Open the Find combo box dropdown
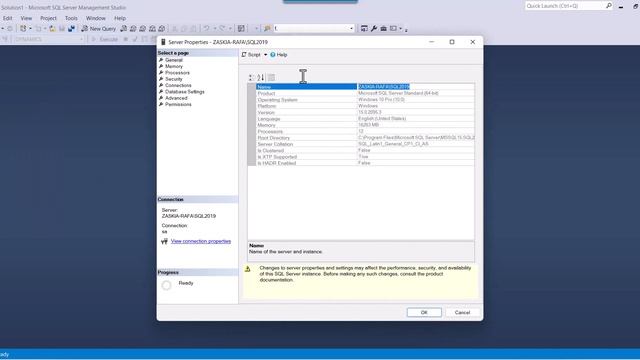This screenshot has width=640, height=360. click(351, 29)
